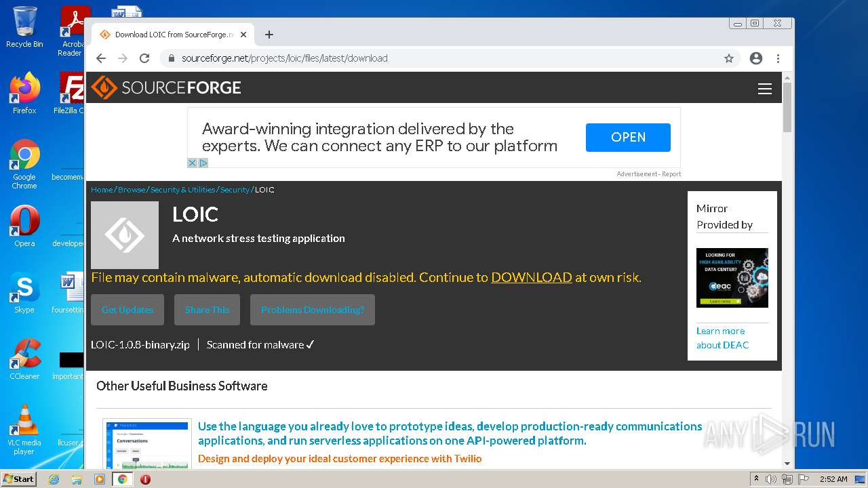
Task: Click the Design and deploy Twilio text
Action: pos(340,459)
